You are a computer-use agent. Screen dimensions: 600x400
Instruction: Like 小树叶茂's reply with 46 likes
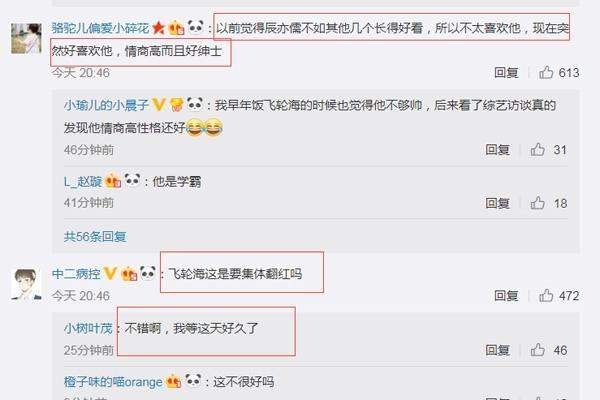(x=538, y=350)
